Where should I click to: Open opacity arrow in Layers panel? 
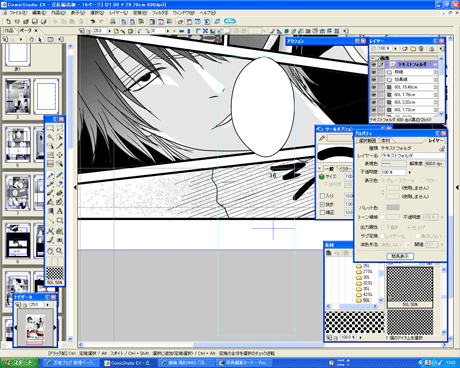396,49
